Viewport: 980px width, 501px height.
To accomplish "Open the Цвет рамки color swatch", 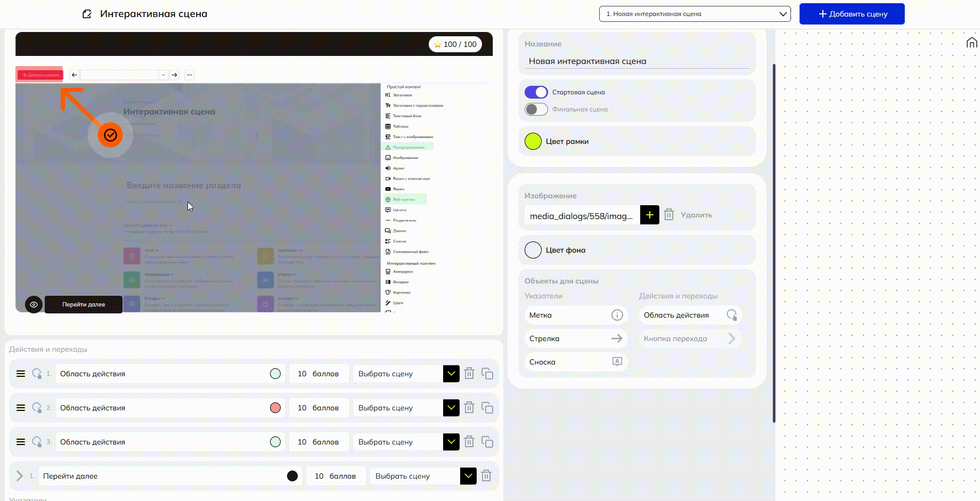I will point(533,141).
